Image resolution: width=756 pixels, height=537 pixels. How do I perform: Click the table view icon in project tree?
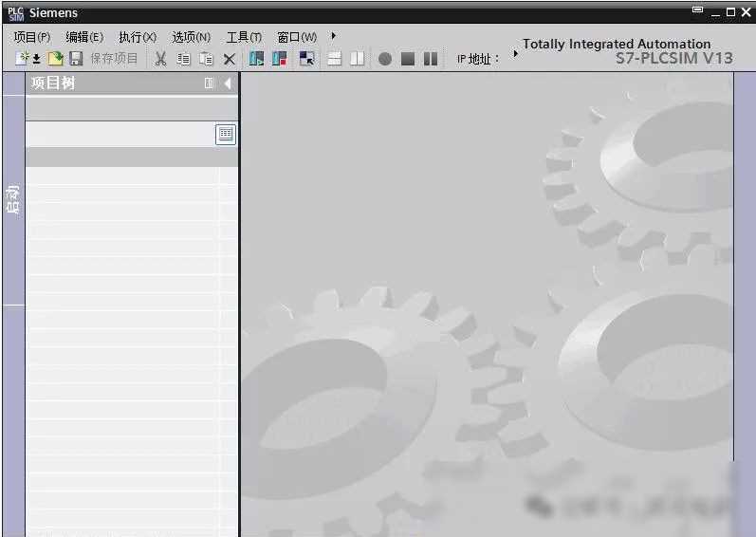click(x=226, y=134)
